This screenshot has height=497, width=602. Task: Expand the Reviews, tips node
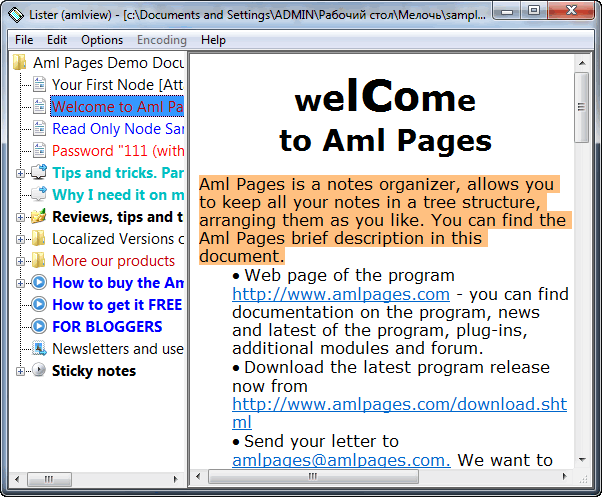(20, 218)
